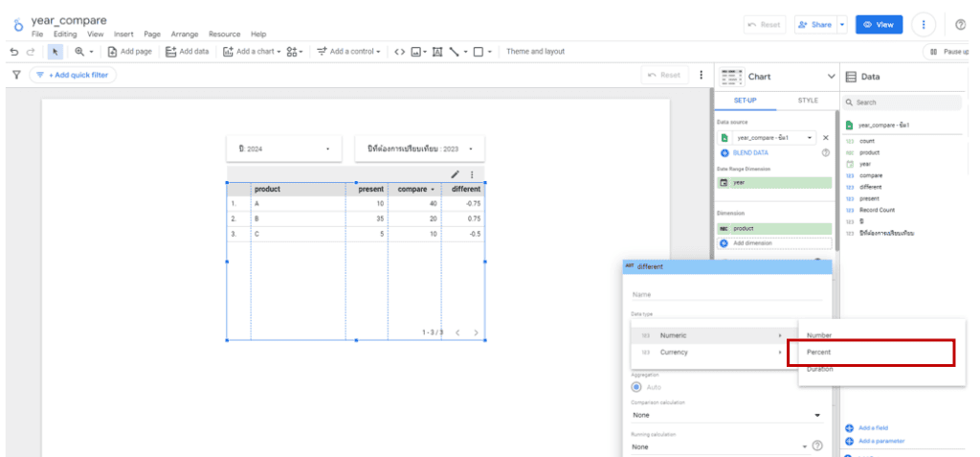Click the help icon next to Blend Data

(x=825, y=152)
